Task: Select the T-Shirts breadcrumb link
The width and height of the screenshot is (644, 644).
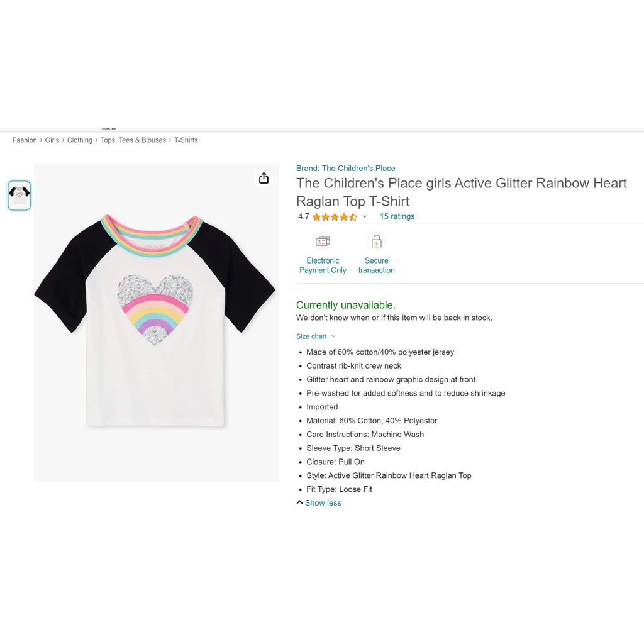Action: pos(186,140)
